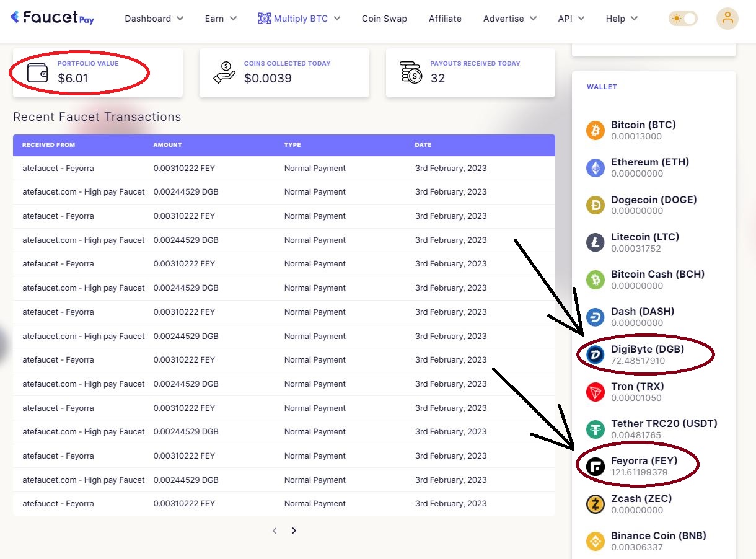Click the Binance Coin balance 0.00306337
The width and height of the screenshot is (756, 559).
click(637, 547)
